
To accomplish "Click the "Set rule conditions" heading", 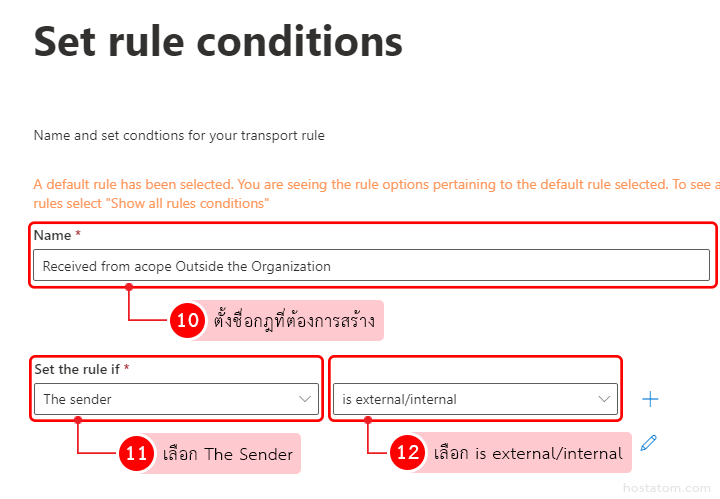I will [x=218, y=42].
